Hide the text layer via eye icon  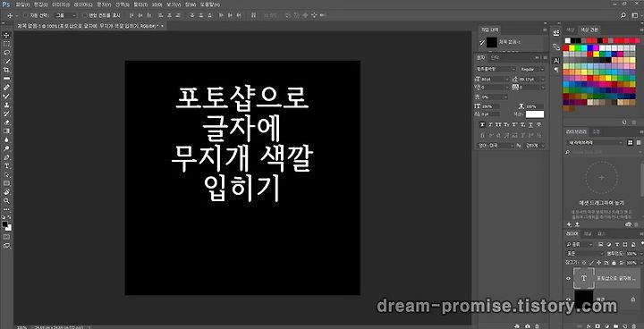coord(569,278)
